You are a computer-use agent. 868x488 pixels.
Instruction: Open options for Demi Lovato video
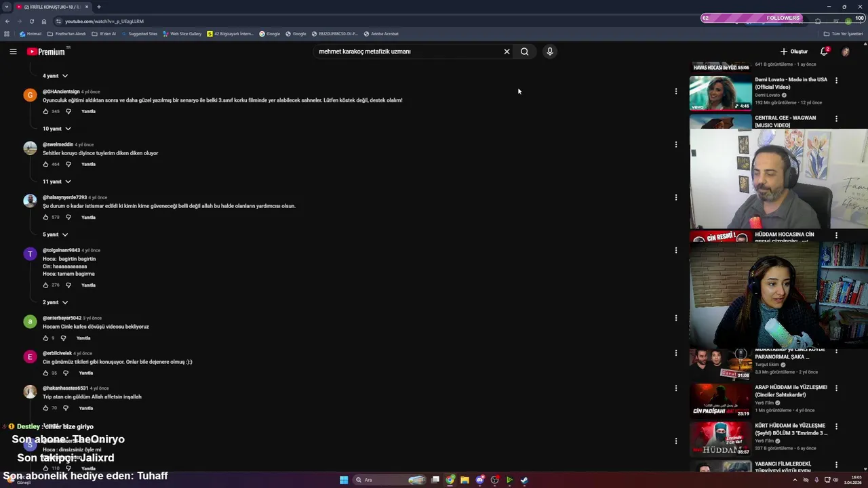tap(836, 80)
